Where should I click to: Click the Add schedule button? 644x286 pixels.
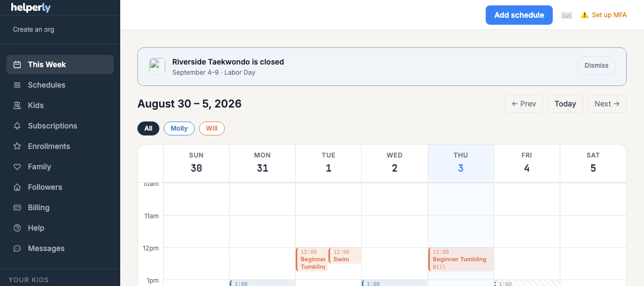(519, 15)
